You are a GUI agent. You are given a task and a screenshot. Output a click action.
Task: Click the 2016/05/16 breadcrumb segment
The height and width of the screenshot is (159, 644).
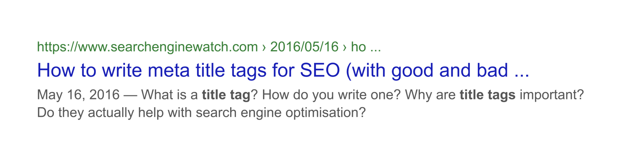click(304, 47)
